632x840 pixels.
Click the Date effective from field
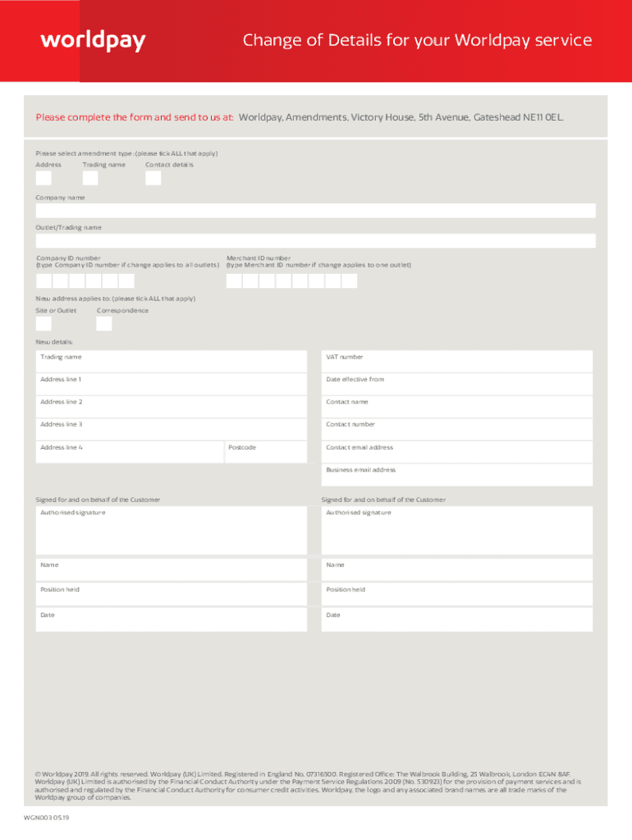(x=456, y=384)
